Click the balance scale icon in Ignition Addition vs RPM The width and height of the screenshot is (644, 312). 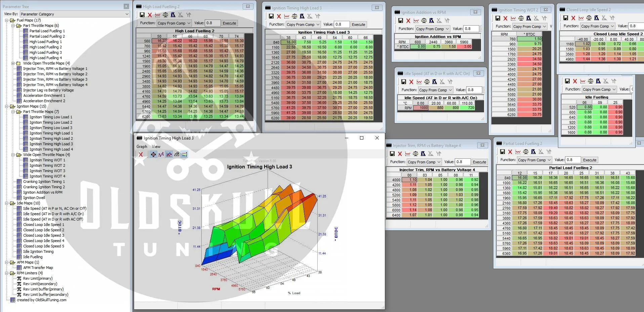424,21
